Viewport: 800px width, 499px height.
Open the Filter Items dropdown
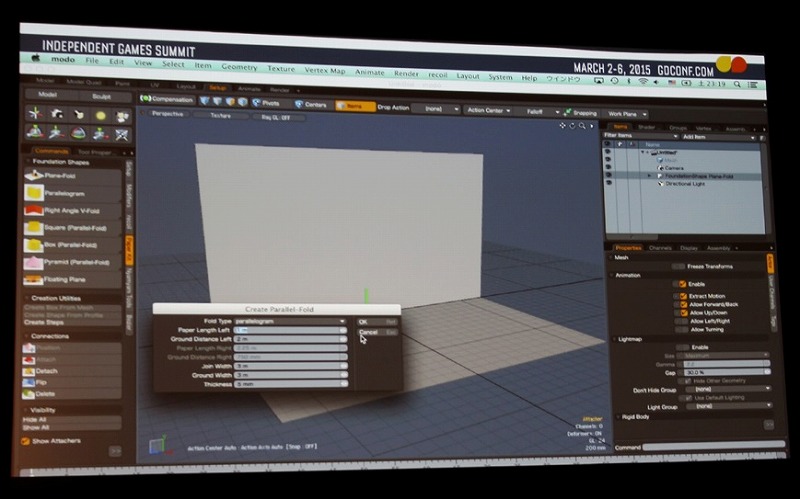coord(640,136)
